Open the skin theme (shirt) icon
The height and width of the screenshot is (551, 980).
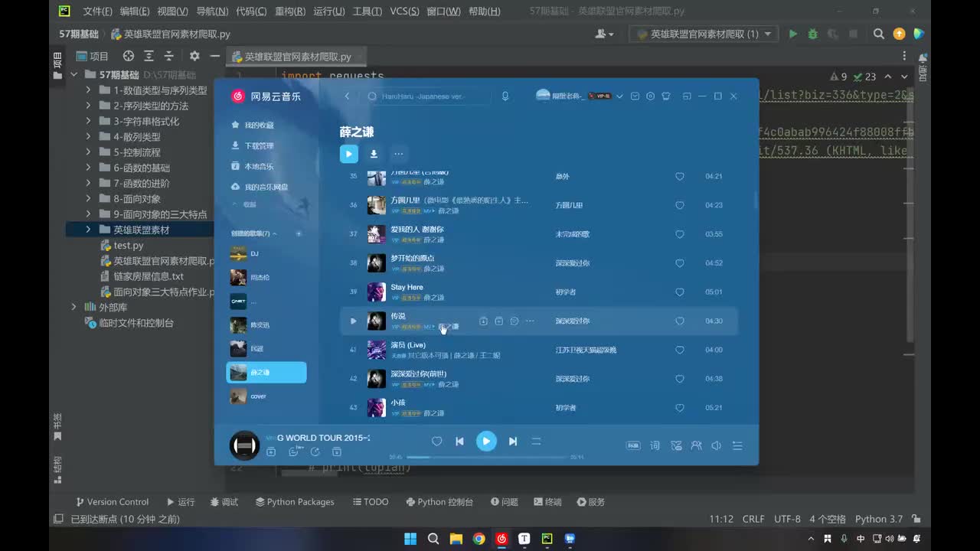tap(666, 96)
